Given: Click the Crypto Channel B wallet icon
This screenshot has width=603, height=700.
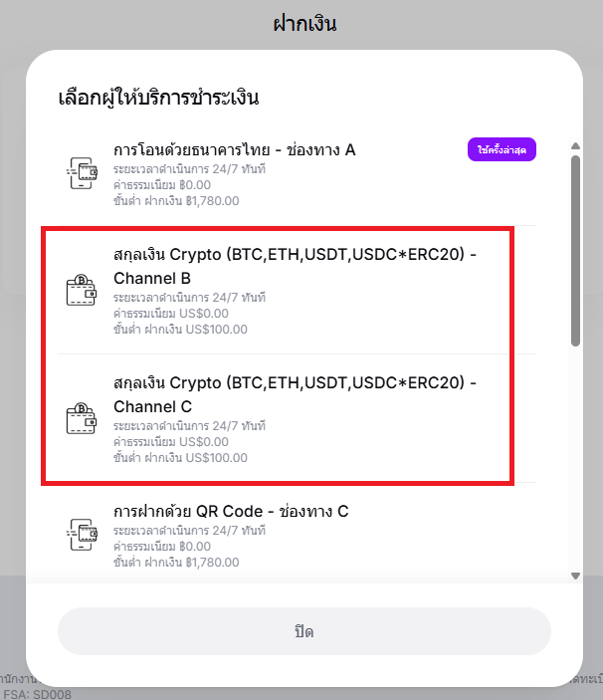Looking at the screenshot, I should (x=81, y=292).
